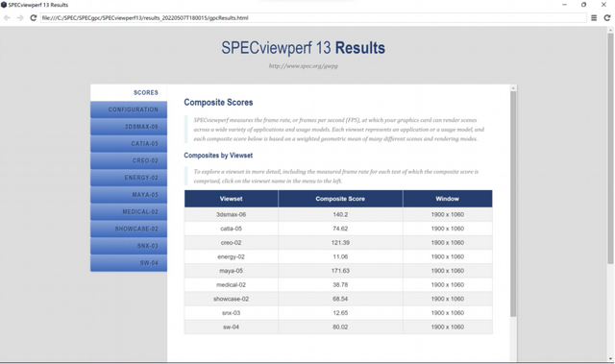615x364 pixels.
Task: Click the energy-02 table cell
Action: click(x=231, y=257)
